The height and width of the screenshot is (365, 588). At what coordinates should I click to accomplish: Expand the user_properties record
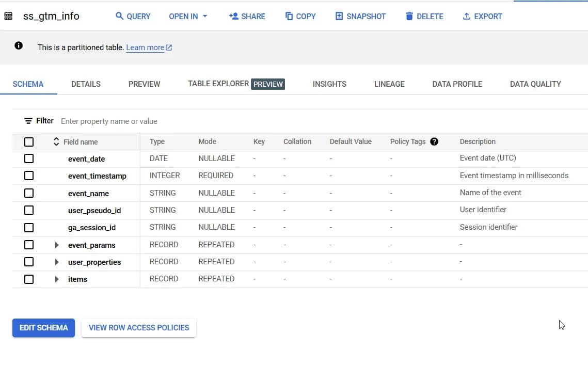click(57, 262)
